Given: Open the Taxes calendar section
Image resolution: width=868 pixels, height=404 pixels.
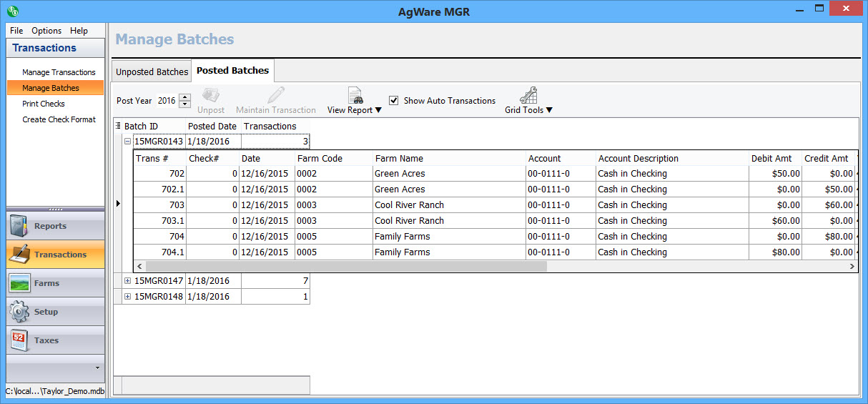Looking at the screenshot, I should click(55, 340).
